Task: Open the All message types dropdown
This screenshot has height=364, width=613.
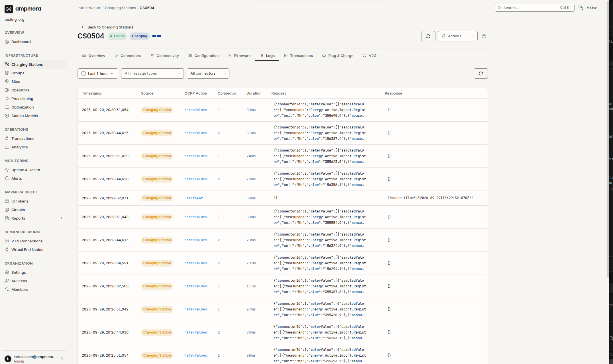Action: coord(152,73)
